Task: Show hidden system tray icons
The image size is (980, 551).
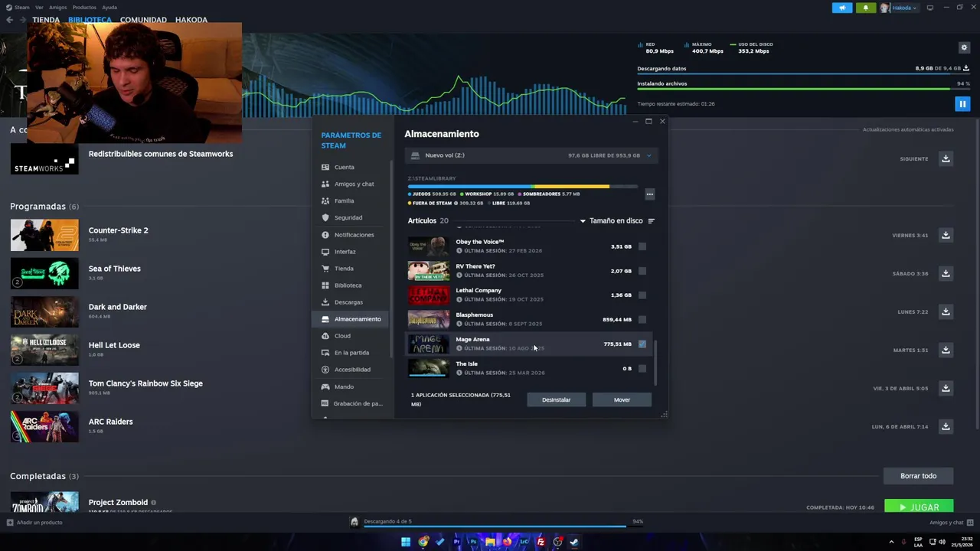Action: click(891, 542)
